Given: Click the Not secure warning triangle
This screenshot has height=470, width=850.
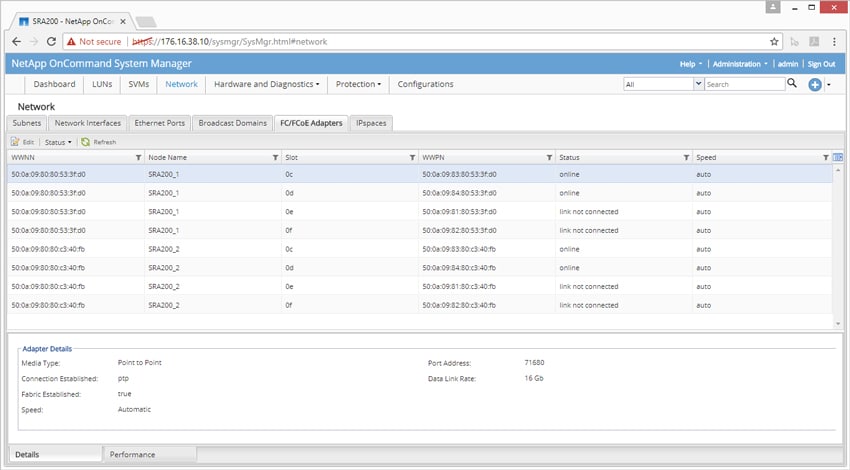Looking at the screenshot, I should pyautogui.click(x=71, y=42).
